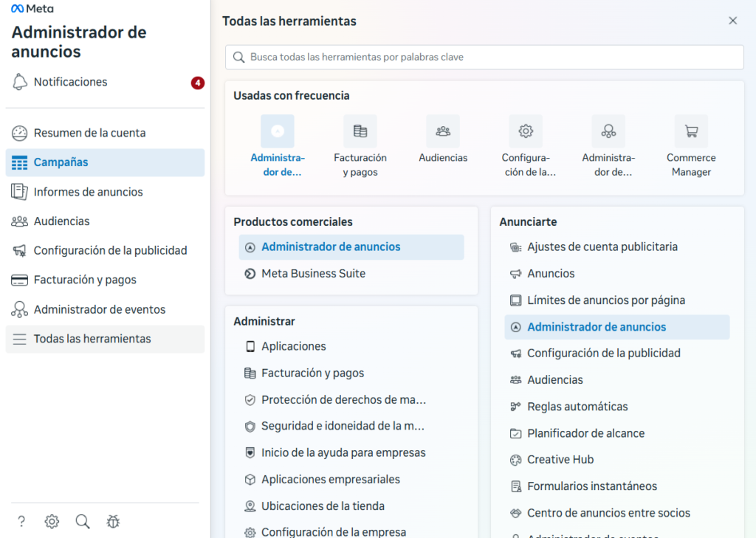Open Creative Hub

(617, 460)
